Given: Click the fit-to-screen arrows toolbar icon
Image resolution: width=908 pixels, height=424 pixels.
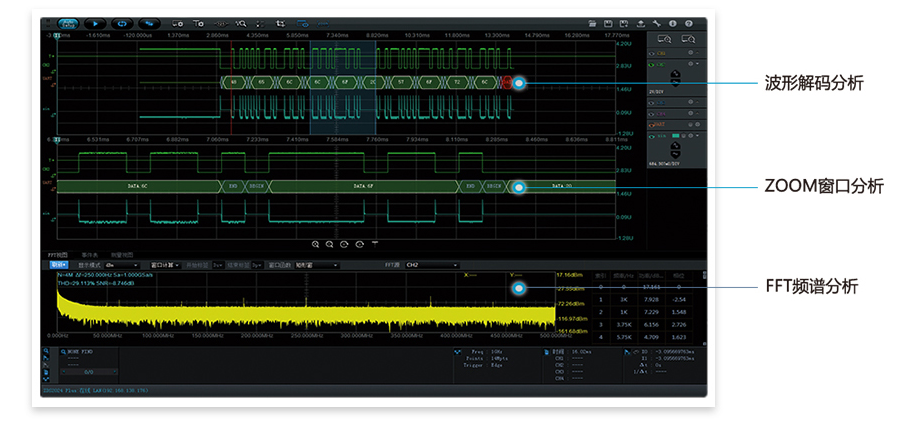Looking at the screenshot, I should (260, 24).
